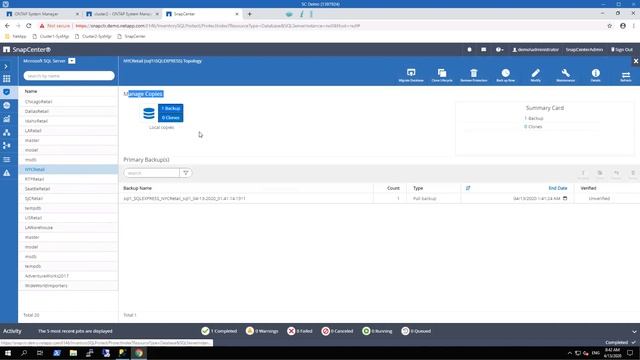Close the topology panel with the X
The height and width of the screenshot is (360, 640).
pos(636,61)
